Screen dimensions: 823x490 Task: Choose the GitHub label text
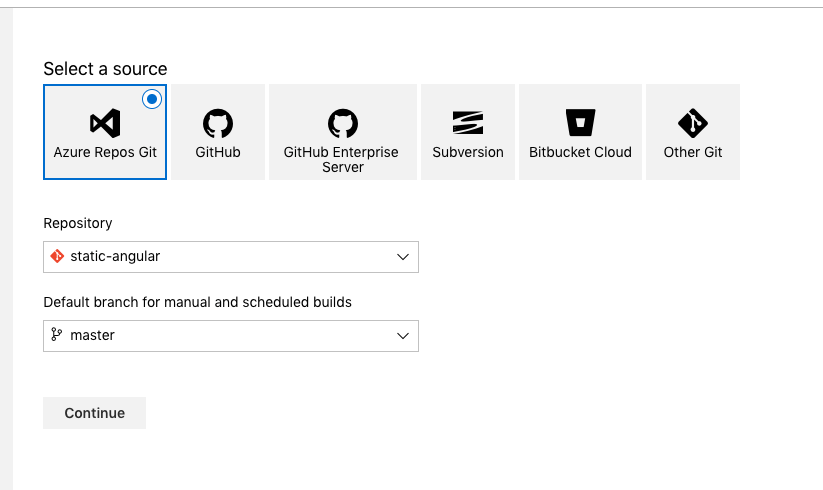[218, 153]
